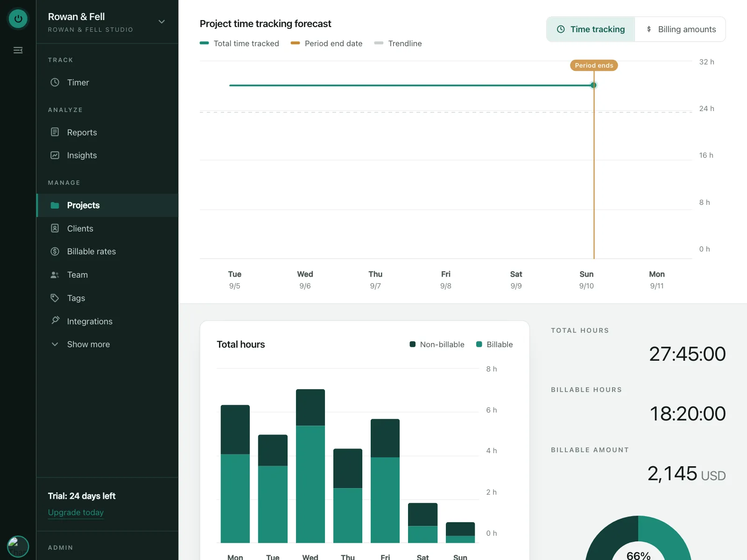The width and height of the screenshot is (747, 560).
Task: Click the Fri 9/8 axis label
Action: pyautogui.click(x=446, y=280)
